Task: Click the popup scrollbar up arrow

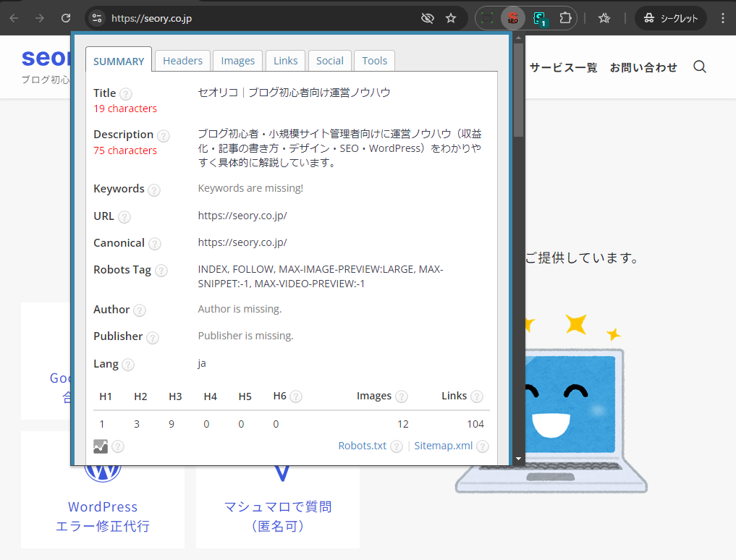Action: 518,38
